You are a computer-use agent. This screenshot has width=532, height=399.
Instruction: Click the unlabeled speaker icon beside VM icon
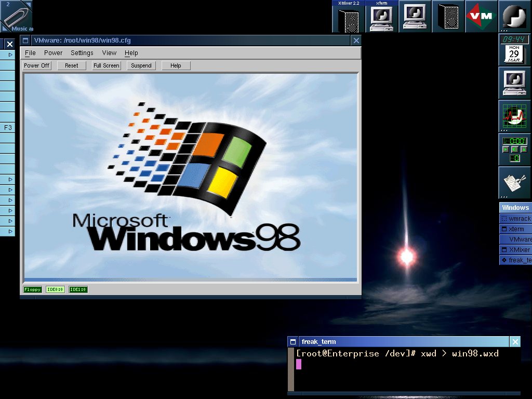point(448,16)
